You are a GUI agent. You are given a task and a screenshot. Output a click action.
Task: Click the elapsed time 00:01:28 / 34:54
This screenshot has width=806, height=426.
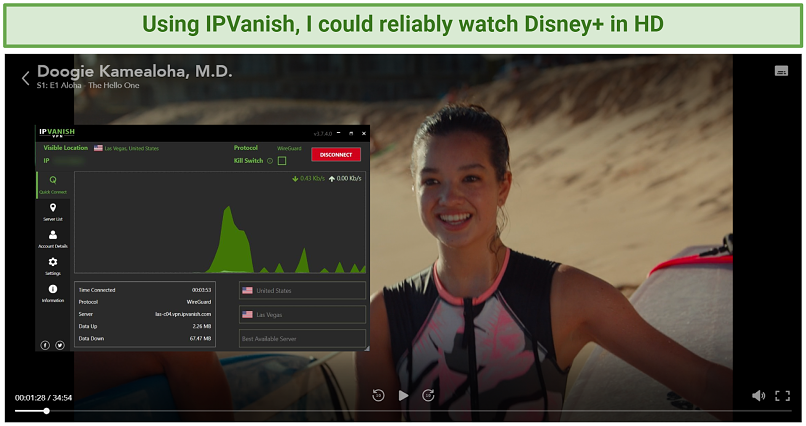pos(43,398)
